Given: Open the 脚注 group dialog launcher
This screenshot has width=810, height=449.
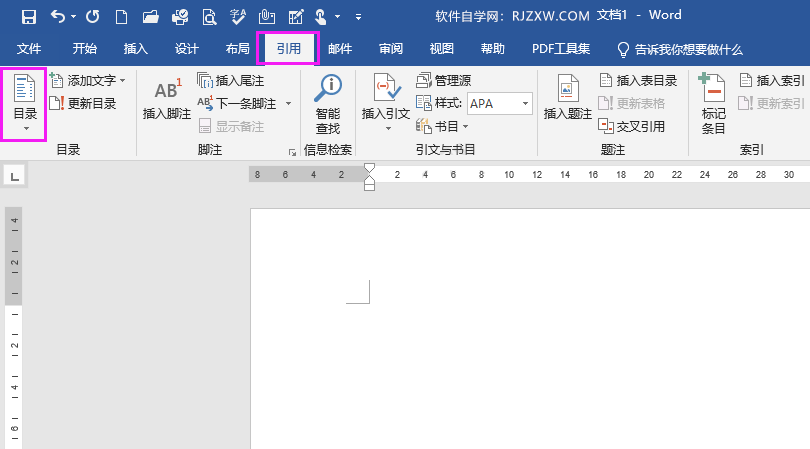Looking at the screenshot, I should pyautogui.click(x=292, y=152).
